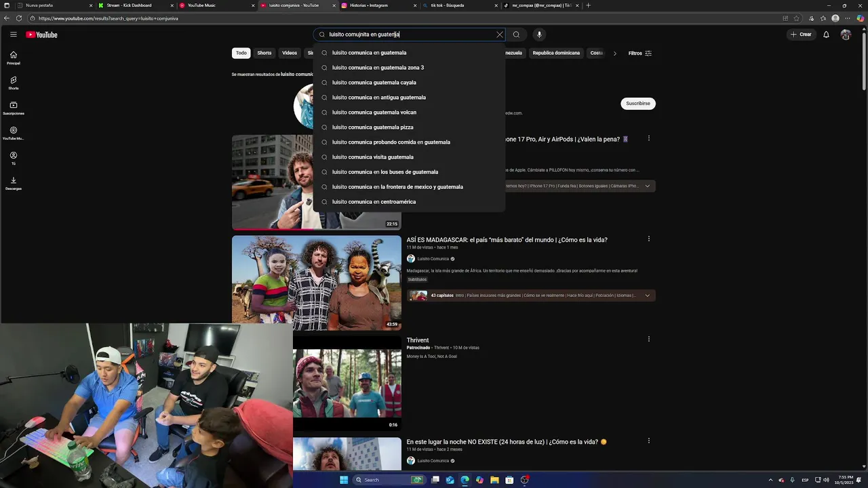Choose suggestion "luisito comunica visita guatemala"
Viewport: 868px width, 488px height.
(x=409, y=157)
